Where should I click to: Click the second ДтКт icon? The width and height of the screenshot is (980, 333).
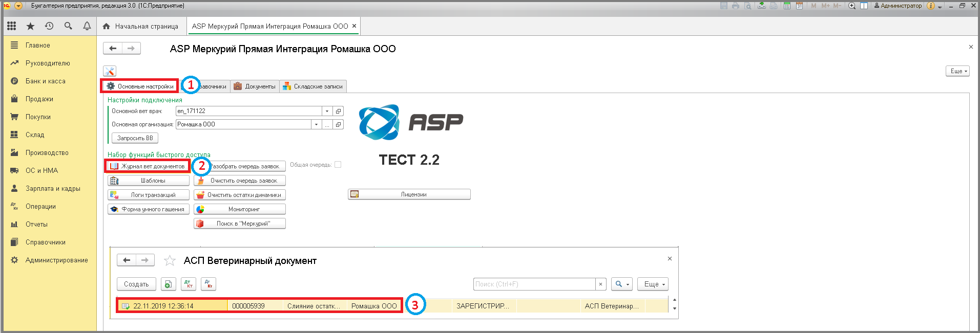point(208,284)
